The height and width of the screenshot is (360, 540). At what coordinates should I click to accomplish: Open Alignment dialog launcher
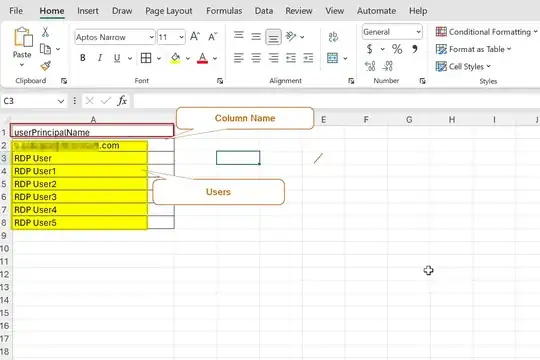click(x=351, y=81)
